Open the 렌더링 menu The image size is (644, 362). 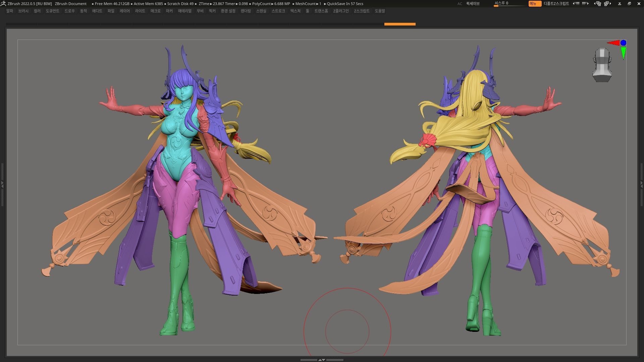[246, 11]
